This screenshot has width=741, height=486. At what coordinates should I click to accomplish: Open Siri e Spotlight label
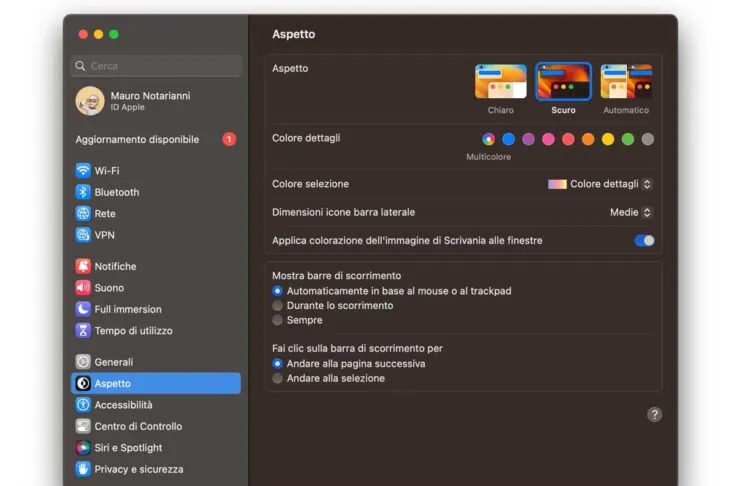(x=128, y=448)
